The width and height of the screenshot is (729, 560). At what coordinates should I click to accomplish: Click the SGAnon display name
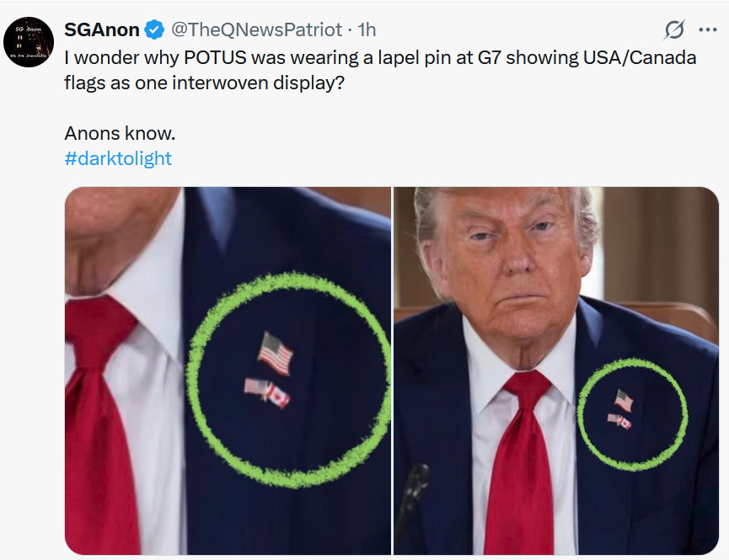pos(102,29)
